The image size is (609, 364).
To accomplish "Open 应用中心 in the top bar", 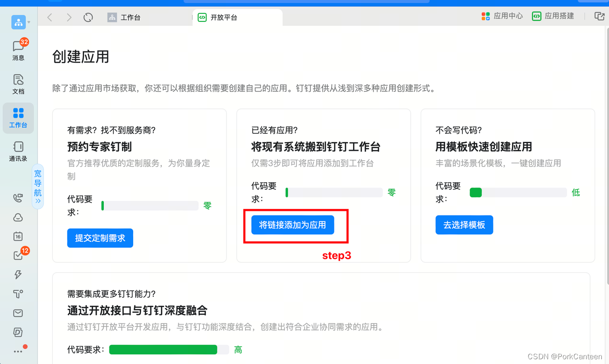I will click(502, 16).
